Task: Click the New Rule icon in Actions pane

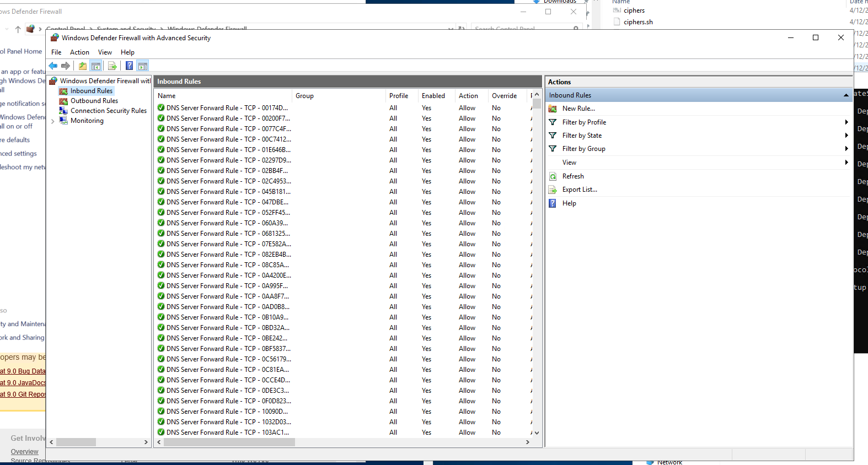Action: (x=553, y=109)
